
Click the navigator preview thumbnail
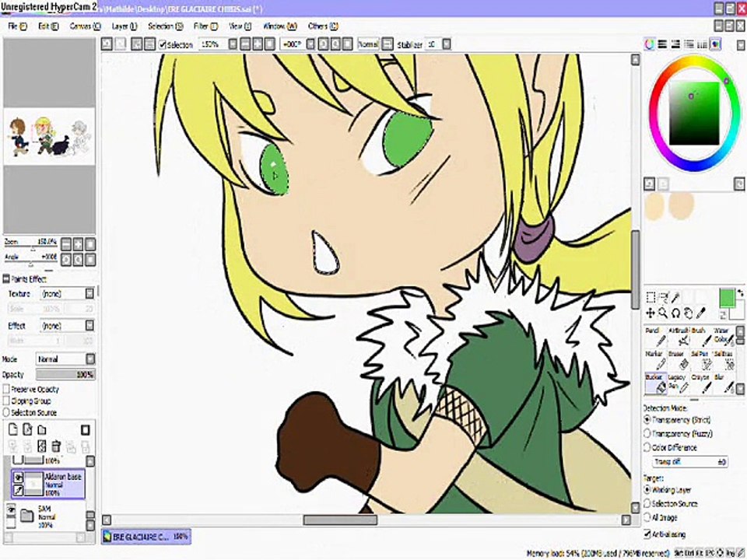pos(50,135)
